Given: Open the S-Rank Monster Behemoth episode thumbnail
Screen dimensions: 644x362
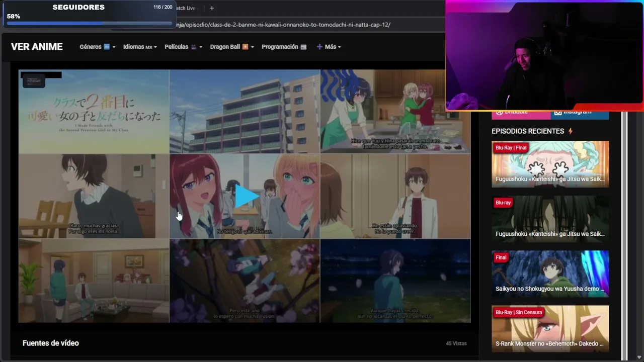Looking at the screenshot, I should [550, 329].
